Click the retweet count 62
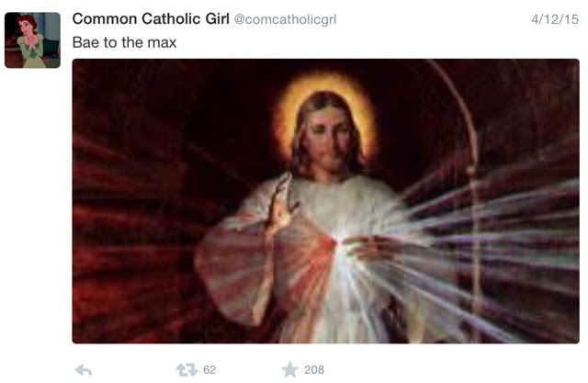The width and height of the screenshot is (588, 383). [209, 370]
